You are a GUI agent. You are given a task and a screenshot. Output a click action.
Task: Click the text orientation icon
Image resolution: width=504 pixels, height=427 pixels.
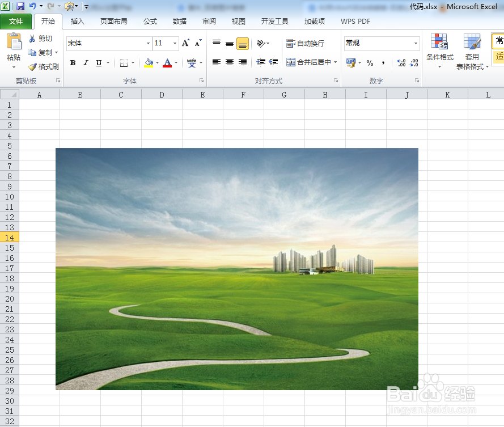[x=261, y=43]
